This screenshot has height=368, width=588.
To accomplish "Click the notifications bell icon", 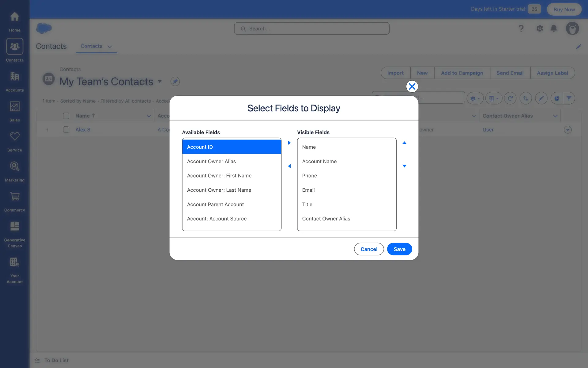I will coord(553,29).
